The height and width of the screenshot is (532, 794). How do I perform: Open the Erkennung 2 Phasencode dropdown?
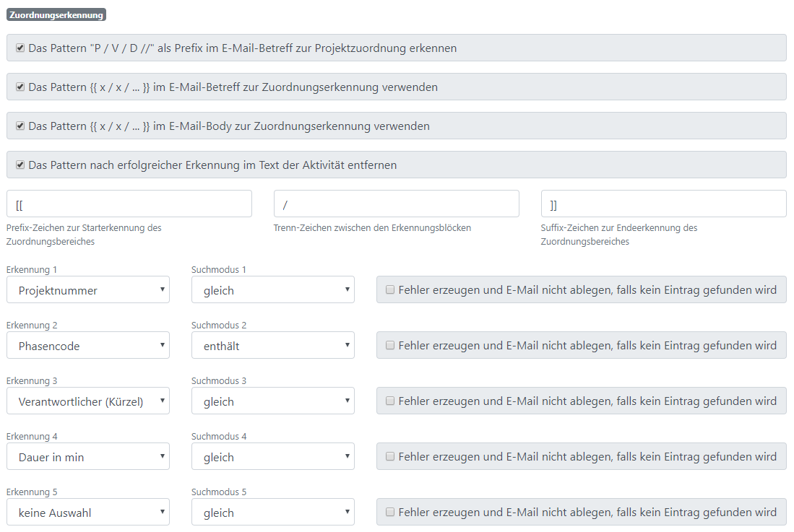coord(88,345)
